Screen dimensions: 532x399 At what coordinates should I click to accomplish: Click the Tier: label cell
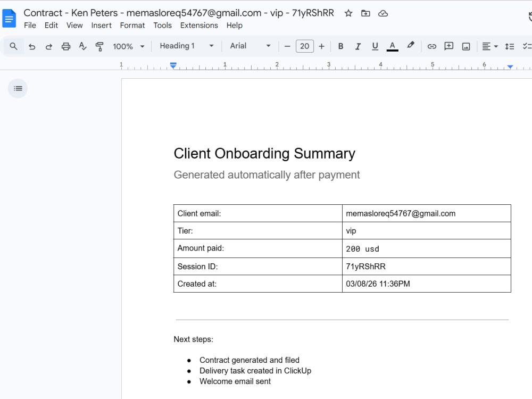[x=258, y=231]
